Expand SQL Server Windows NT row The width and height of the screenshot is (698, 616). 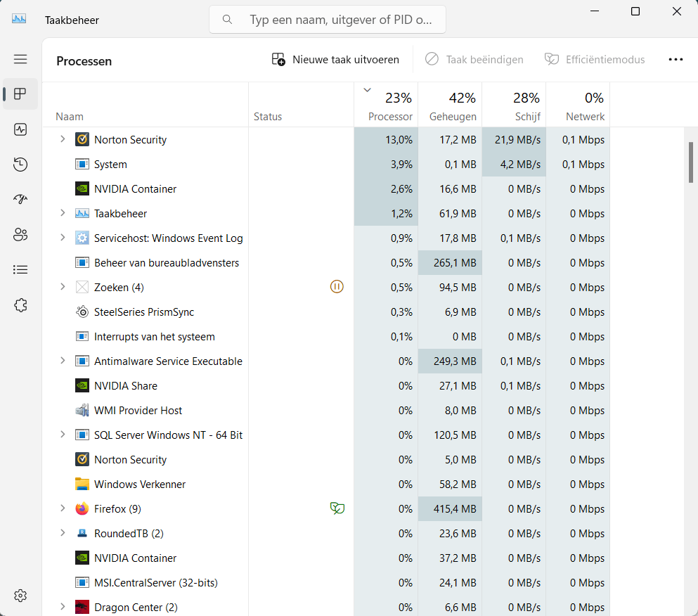pos(63,435)
